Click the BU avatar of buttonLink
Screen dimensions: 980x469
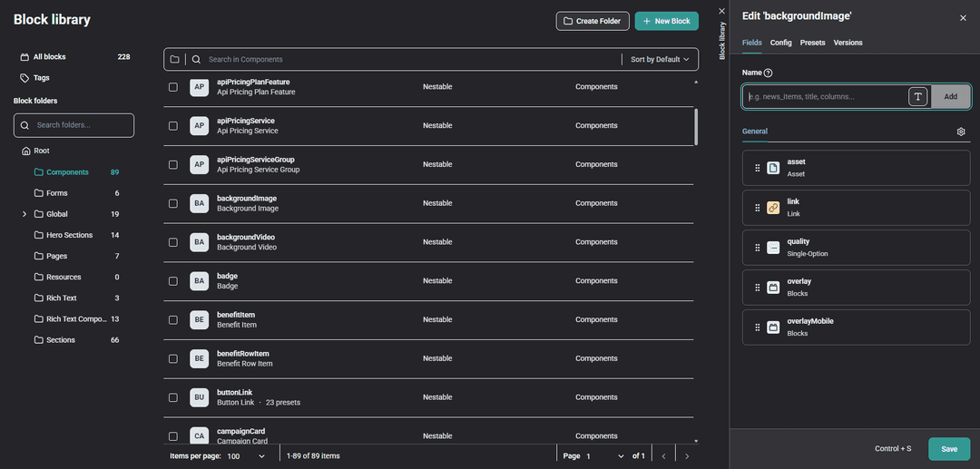pos(200,397)
